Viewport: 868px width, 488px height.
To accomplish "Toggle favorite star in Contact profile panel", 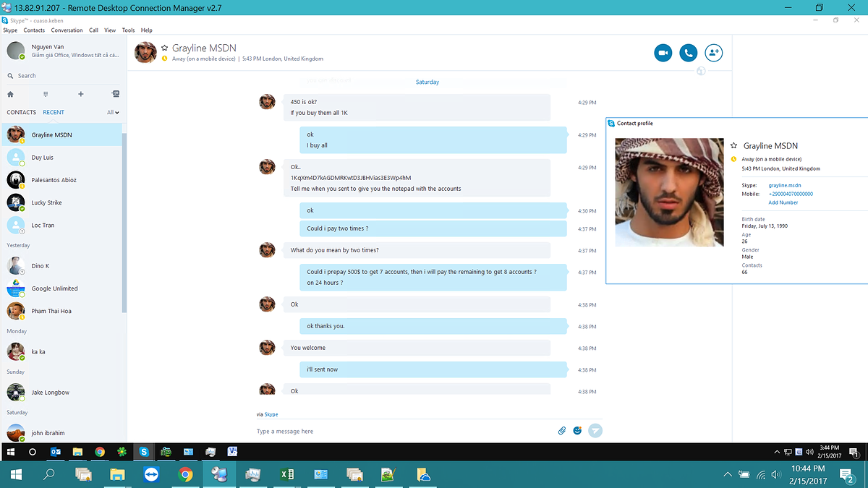I will 734,145.
